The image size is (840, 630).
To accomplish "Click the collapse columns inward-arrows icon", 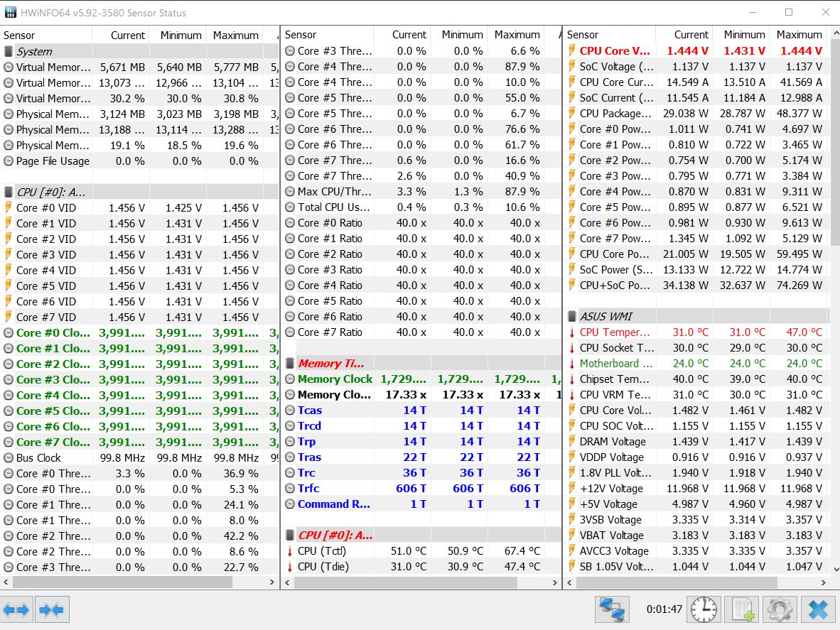I will pyautogui.click(x=52, y=609).
